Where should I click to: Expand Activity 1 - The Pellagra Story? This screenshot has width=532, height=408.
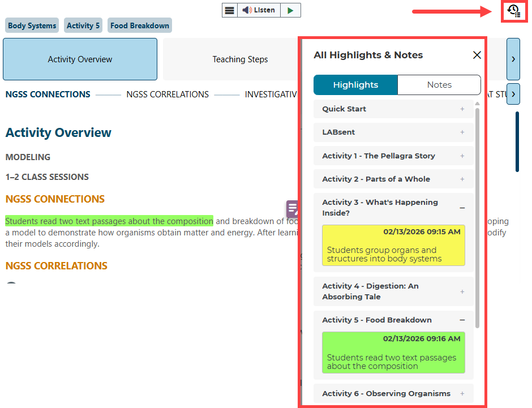click(393, 156)
